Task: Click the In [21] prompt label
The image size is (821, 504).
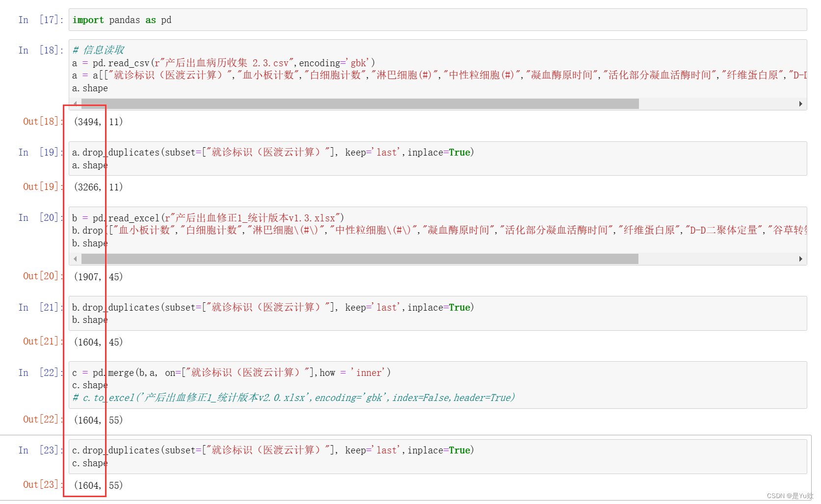Action: (41, 307)
